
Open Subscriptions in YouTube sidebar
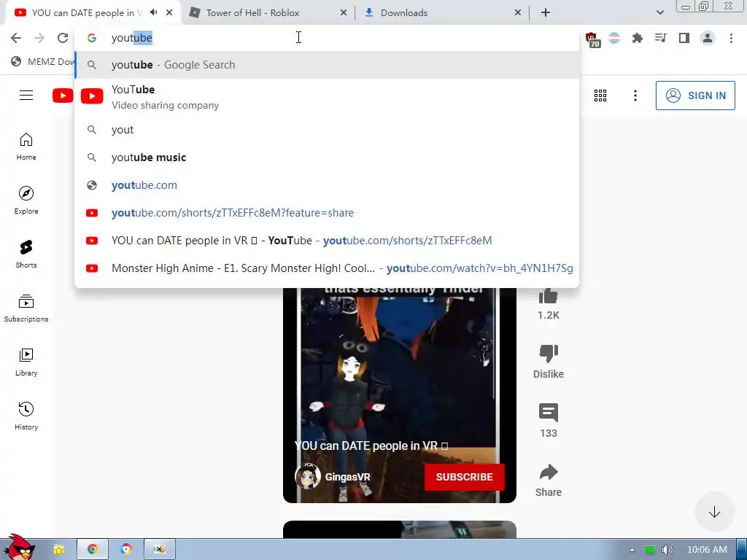(26, 308)
